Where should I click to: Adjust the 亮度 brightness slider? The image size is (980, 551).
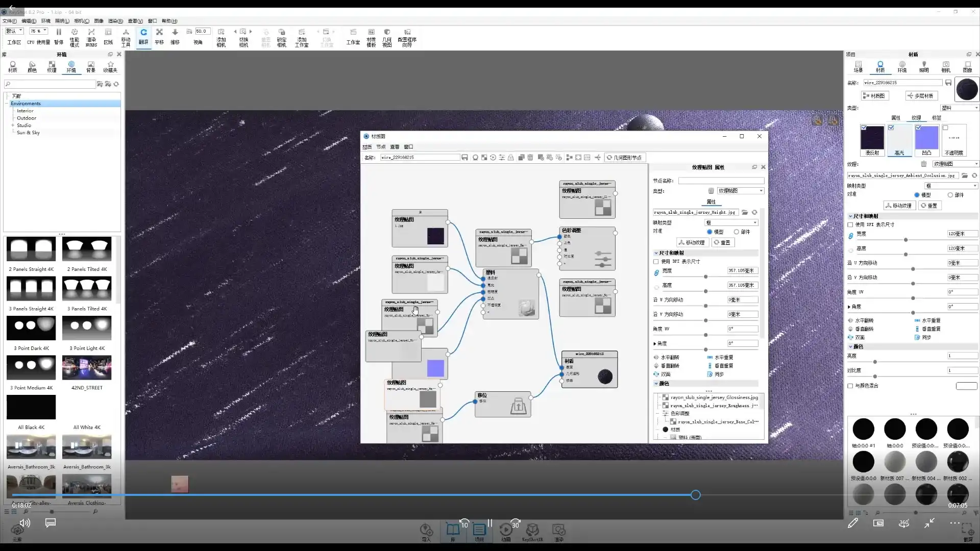[875, 362]
